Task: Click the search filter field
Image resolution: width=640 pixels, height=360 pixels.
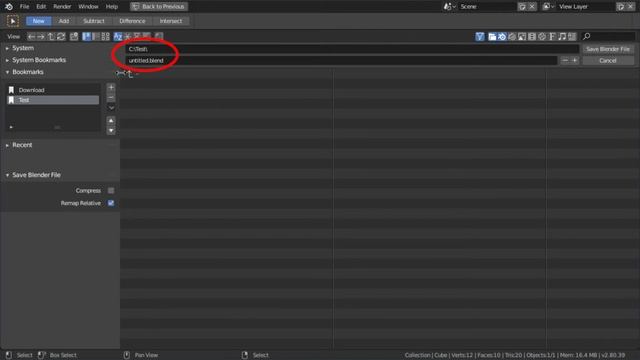Action: [x=608, y=37]
